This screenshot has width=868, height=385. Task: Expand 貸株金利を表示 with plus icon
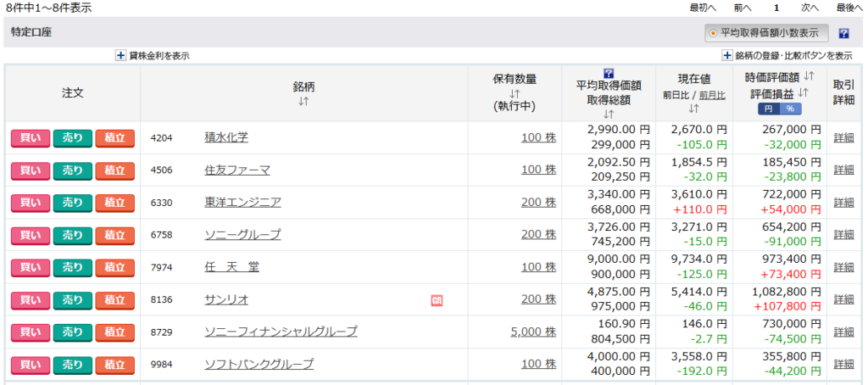point(120,55)
